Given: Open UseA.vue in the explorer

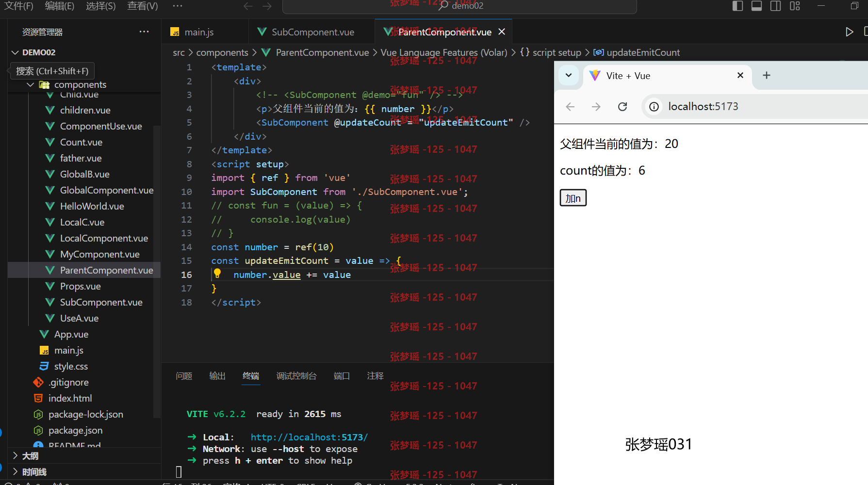Looking at the screenshot, I should click(x=79, y=318).
